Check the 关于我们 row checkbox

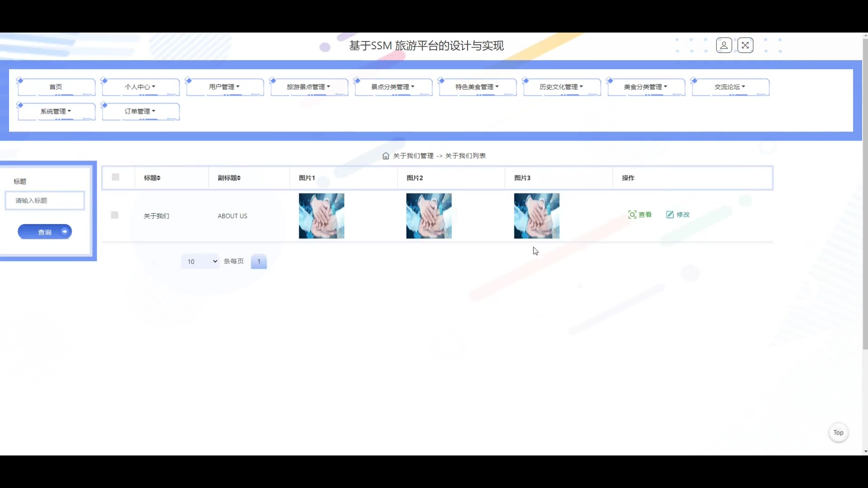coord(115,215)
